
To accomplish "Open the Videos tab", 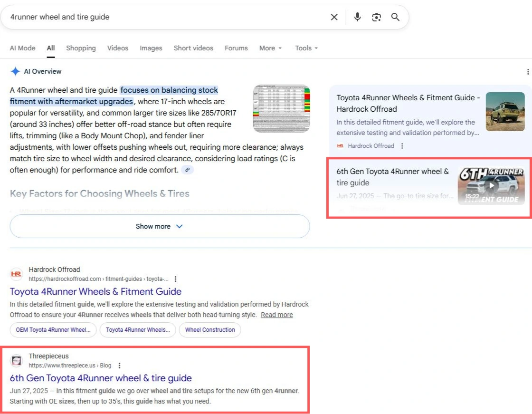I will (118, 48).
